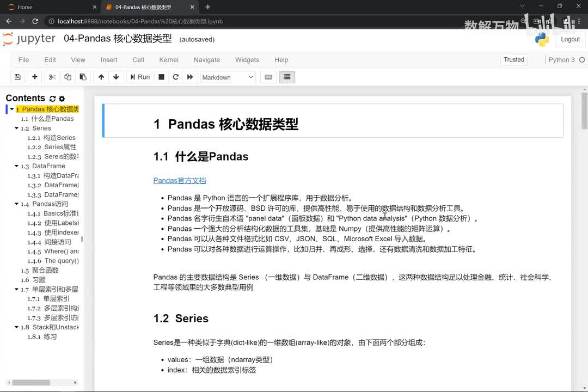This screenshot has height=392, width=588.
Task: Open the Cell menu
Action: [138, 60]
